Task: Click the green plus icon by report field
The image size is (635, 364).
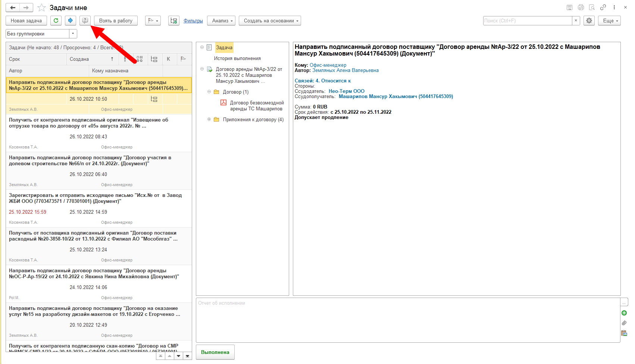Action: [624, 313]
